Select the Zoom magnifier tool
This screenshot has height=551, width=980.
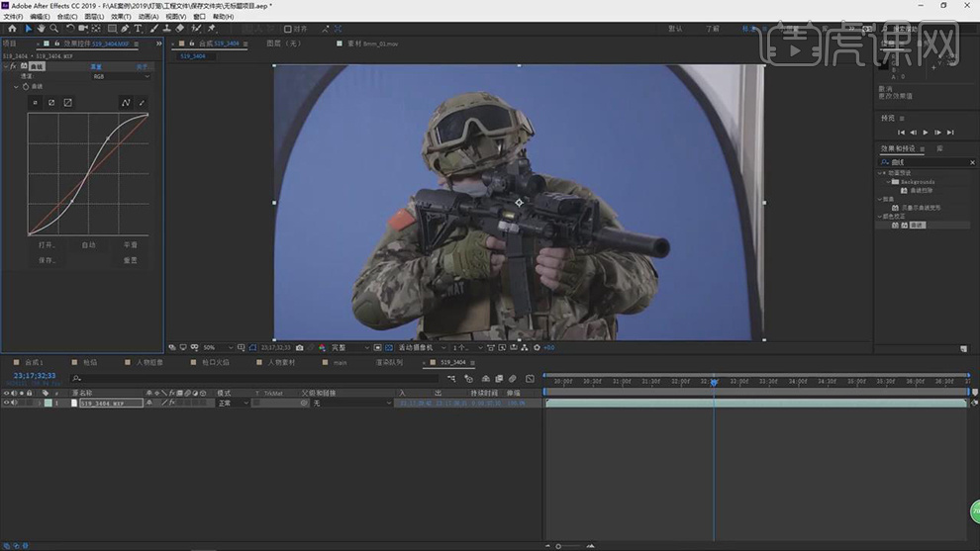(53, 29)
